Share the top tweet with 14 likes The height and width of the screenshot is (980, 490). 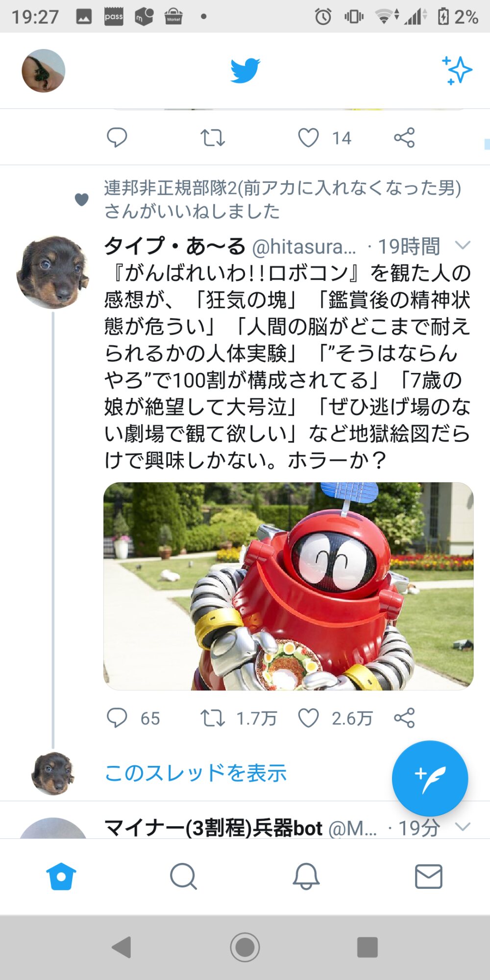[x=404, y=138]
